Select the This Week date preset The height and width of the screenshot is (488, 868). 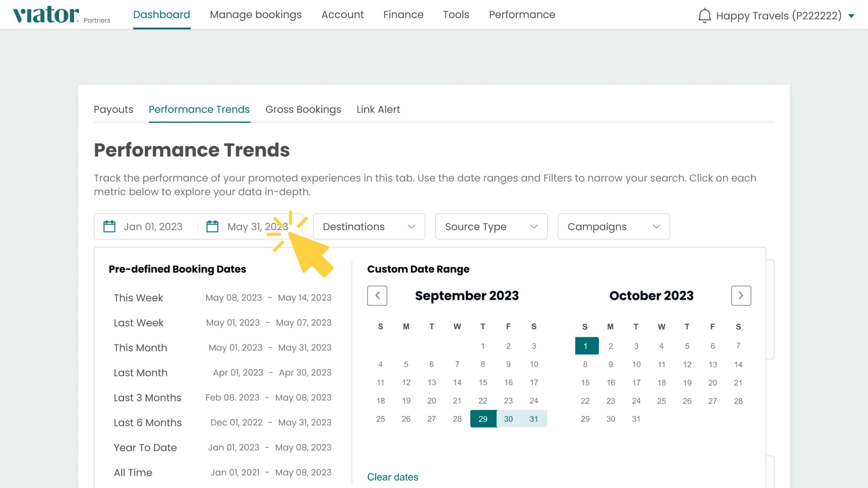pyautogui.click(x=222, y=298)
